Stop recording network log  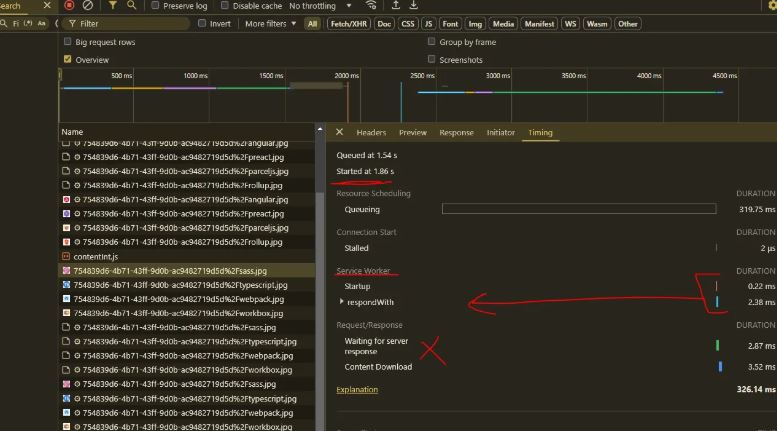(70, 6)
